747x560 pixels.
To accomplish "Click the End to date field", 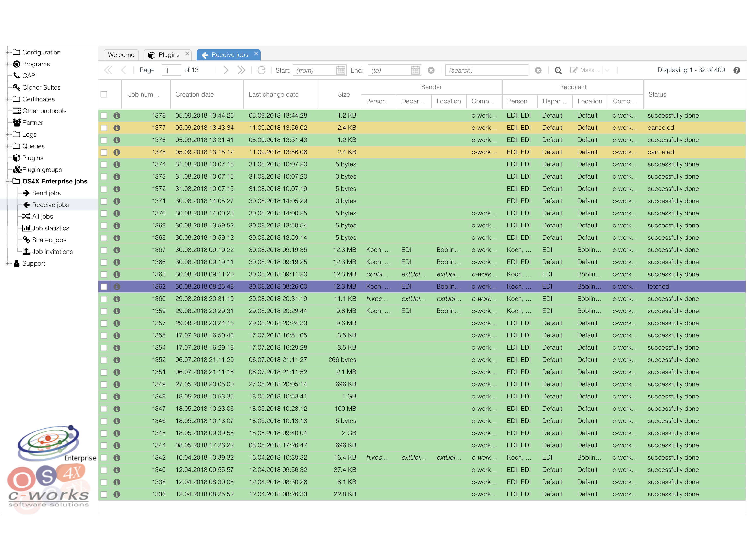I will click(x=389, y=70).
